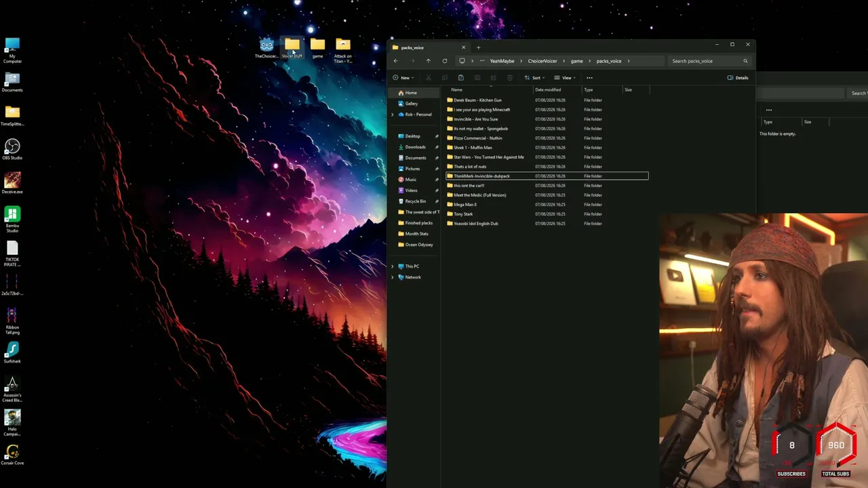Click the Paste icon in Explorer toolbar
Screen dimensions: 868x488
460,78
